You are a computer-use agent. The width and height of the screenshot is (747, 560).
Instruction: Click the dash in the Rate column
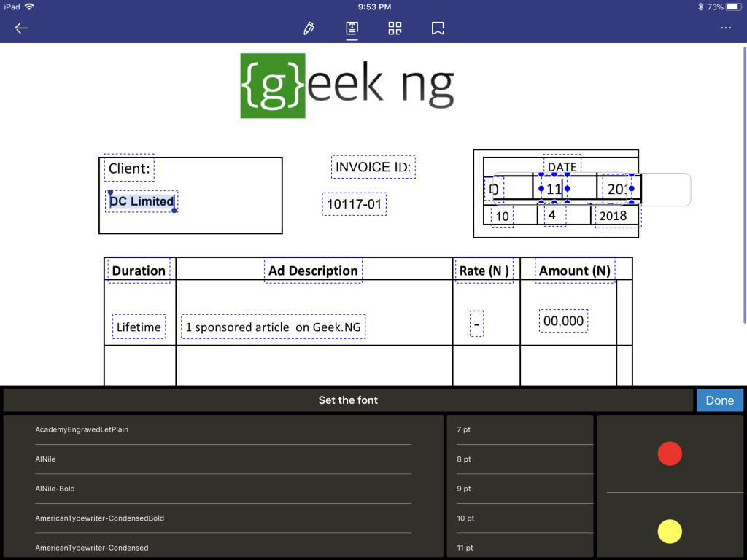pyautogui.click(x=476, y=324)
